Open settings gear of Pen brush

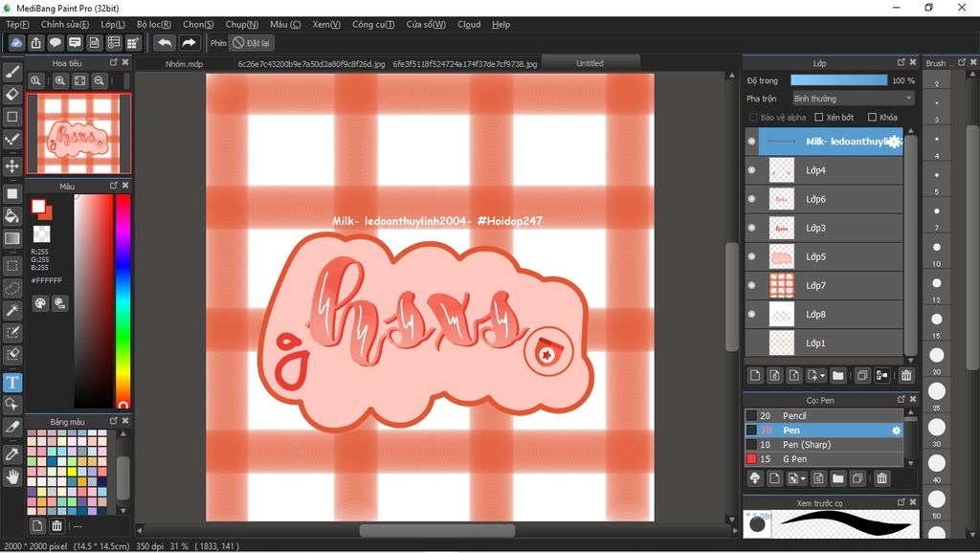pos(896,431)
